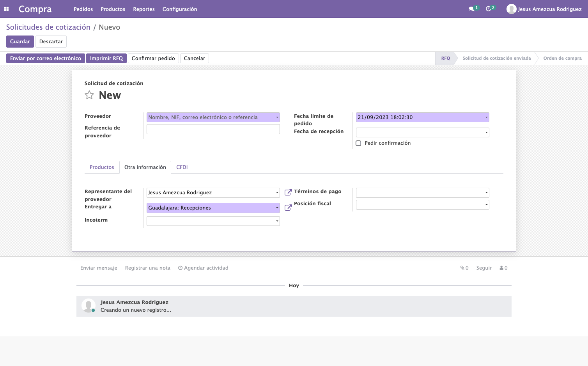Click the Seguir link
Image resolution: width=588 pixels, height=366 pixels.
click(x=484, y=268)
